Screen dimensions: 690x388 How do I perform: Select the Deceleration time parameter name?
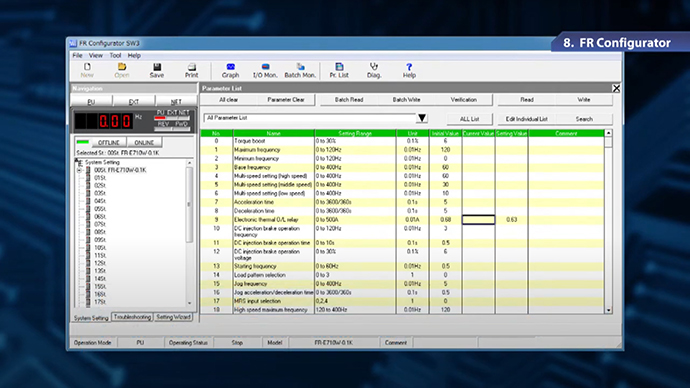pyautogui.click(x=254, y=211)
